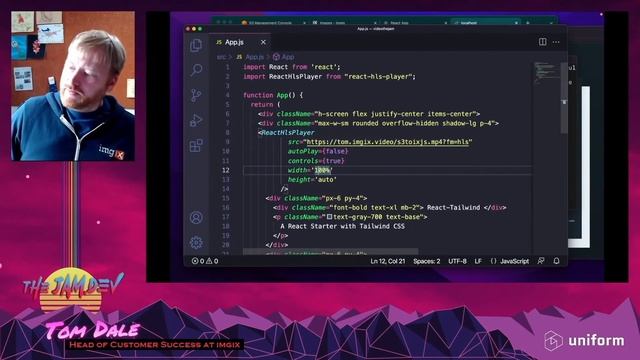Click the return keyword on line 5
Image resolution: width=640 pixels, height=360 pixels.
262,104
